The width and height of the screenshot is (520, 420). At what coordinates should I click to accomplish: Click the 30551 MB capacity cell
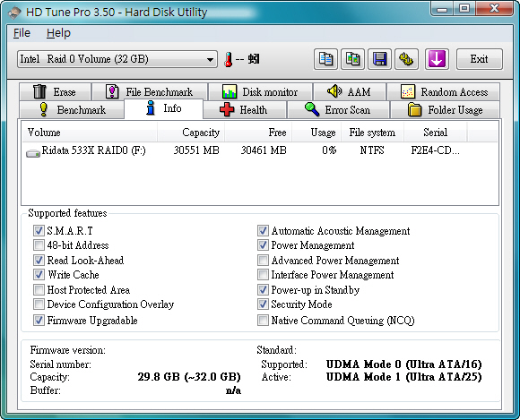pyautogui.click(x=196, y=150)
